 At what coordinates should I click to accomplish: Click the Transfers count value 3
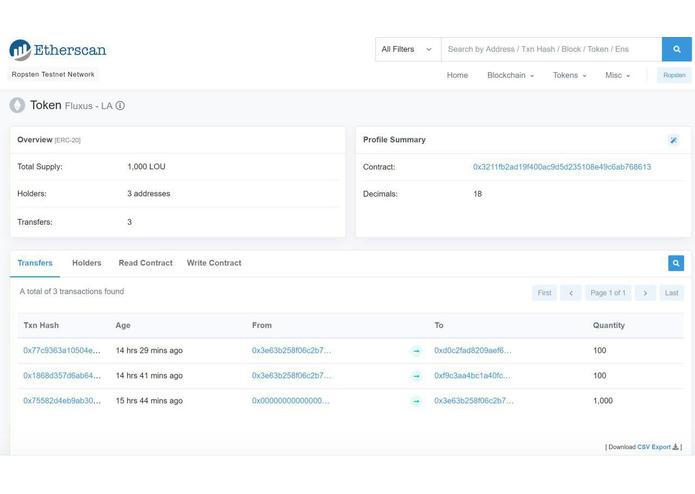(x=129, y=222)
